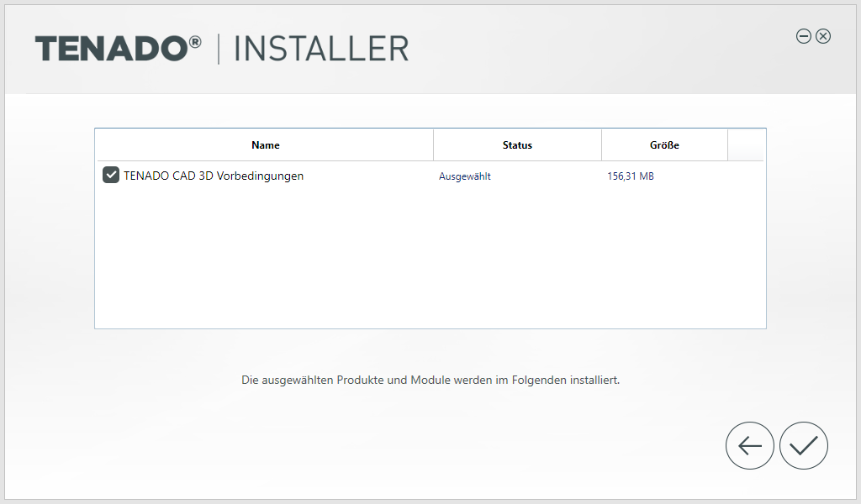Image resolution: width=861 pixels, height=504 pixels.
Task: Close the TENADO installer window
Action: [822, 36]
